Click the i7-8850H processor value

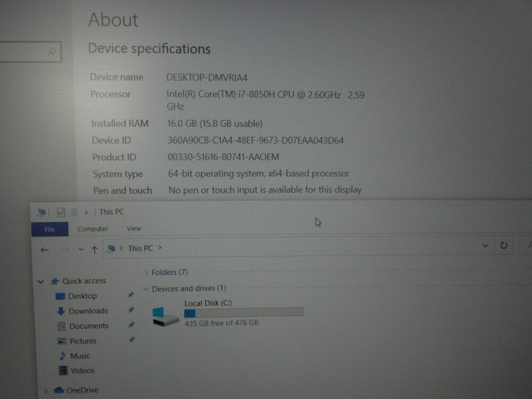pyautogui.click(x=265, y=101)
